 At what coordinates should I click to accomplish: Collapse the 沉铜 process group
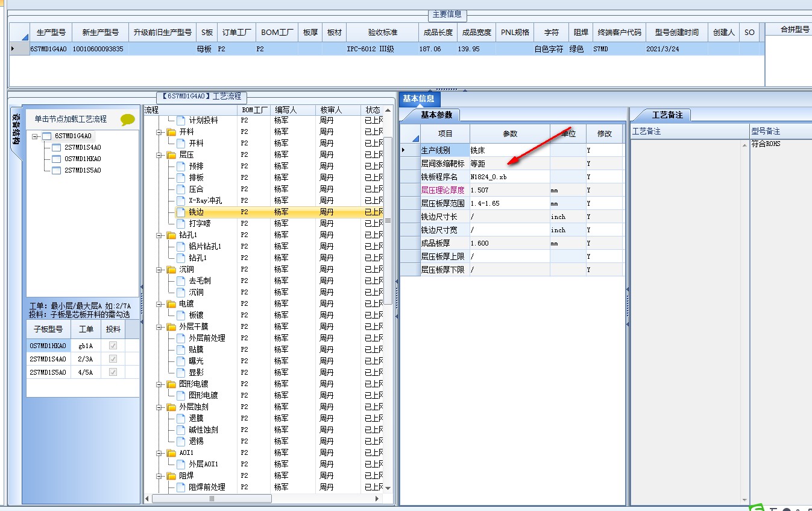(x=160, y=270)
